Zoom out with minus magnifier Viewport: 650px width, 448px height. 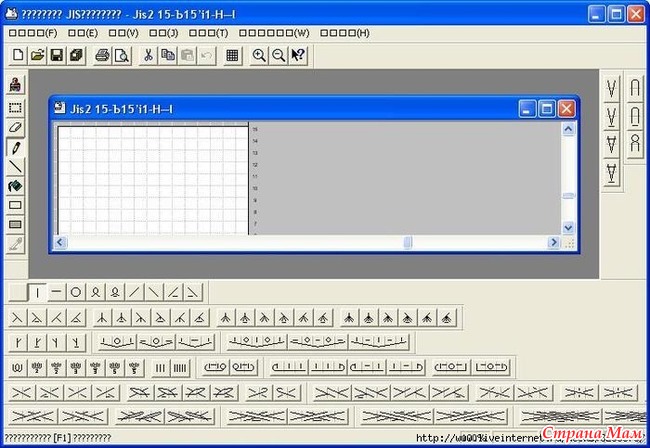279,55
